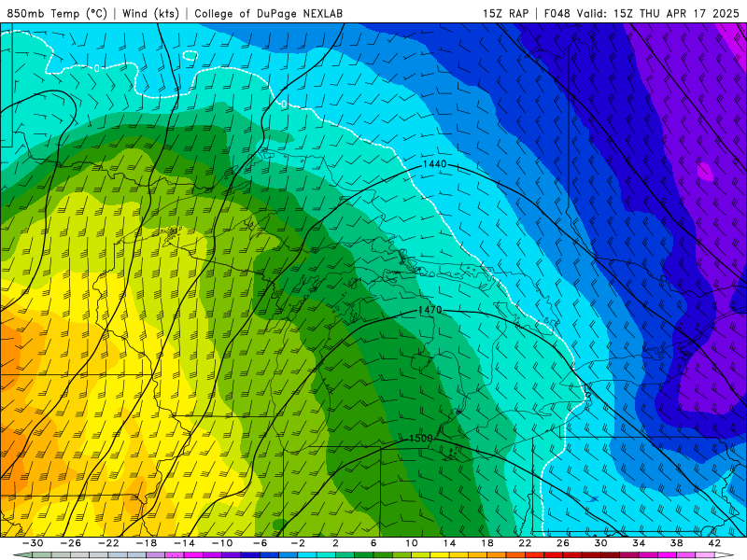Select the 1470 height contour label

coord(430,310)
